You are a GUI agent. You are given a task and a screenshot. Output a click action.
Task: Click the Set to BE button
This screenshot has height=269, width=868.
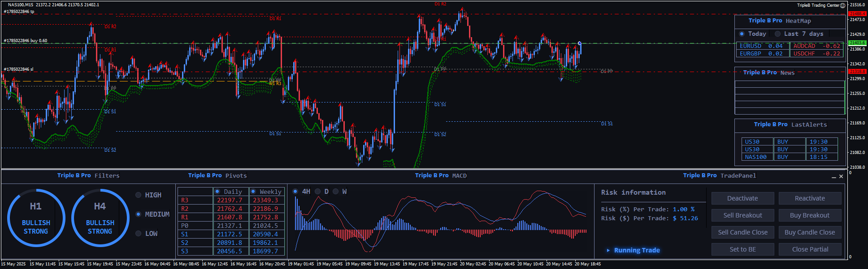(742, 249)
